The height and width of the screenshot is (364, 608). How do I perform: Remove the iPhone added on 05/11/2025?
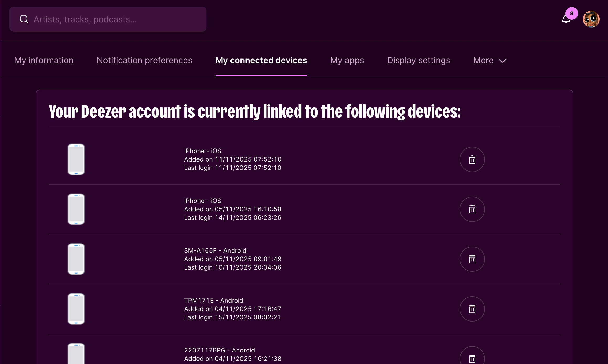(x=472, y=209)
